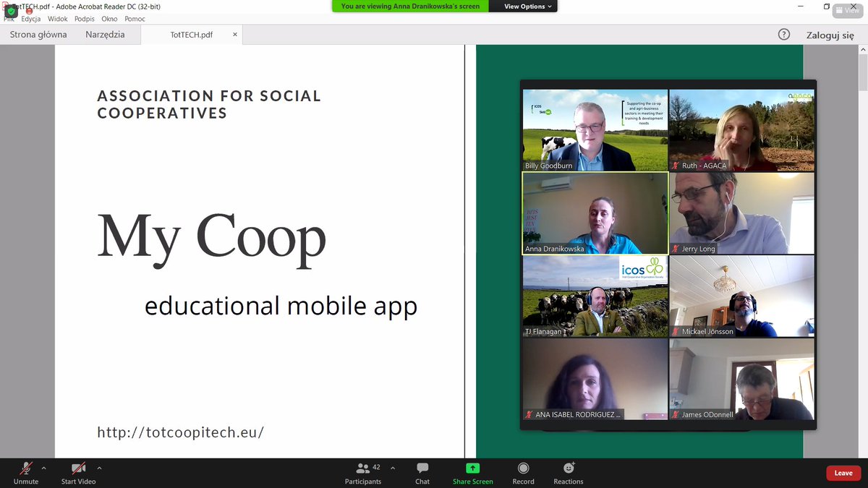This screenshot has height=488, width=868.
Task: Select Anna Dranikowska's video tile
Action: (595, 213)
